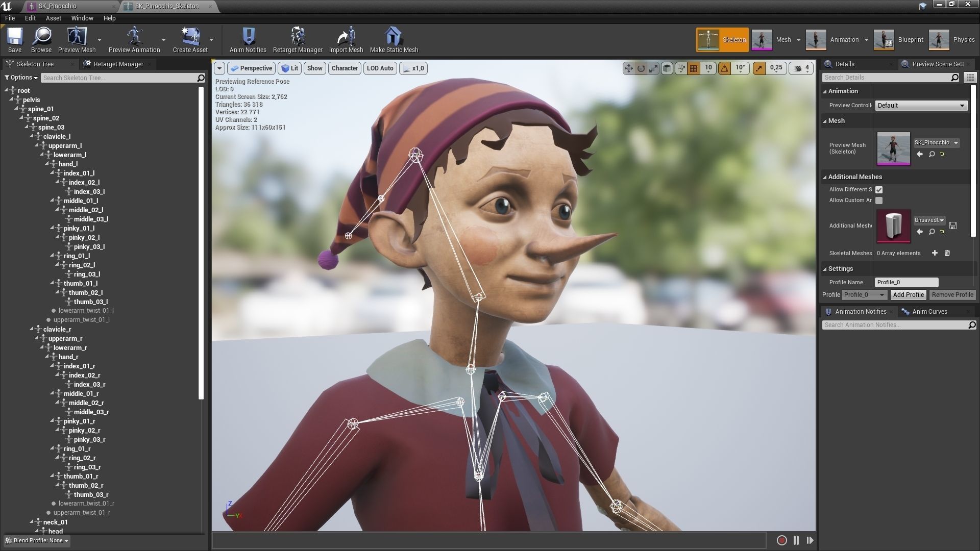The image size is (980, 551).
Task: Open the Lit view mode menu
Action: point(290,68)
